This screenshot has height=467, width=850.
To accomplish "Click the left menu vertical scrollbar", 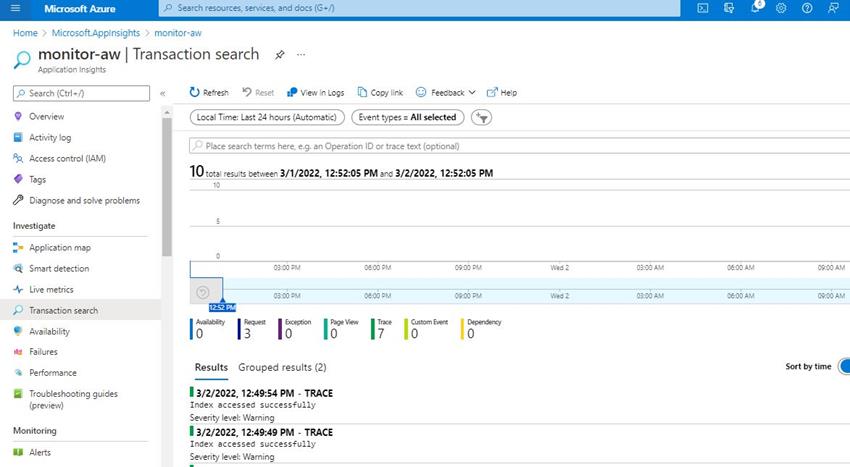I will click(x=167, y=186).
